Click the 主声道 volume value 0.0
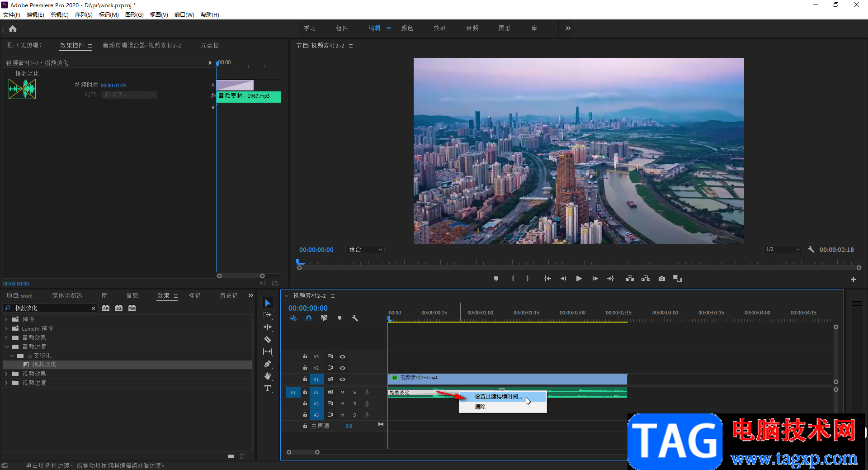The height and width of the screenshot is (470, 868). click(x=349, y=426)
